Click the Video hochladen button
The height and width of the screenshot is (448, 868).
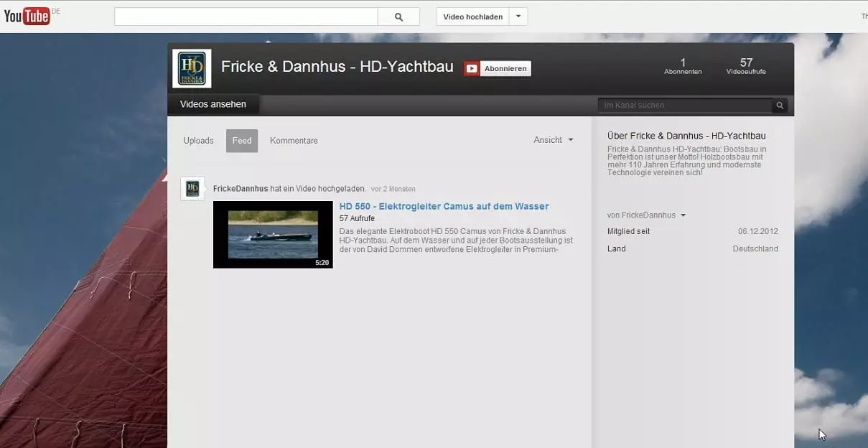(x=473, y=17)
